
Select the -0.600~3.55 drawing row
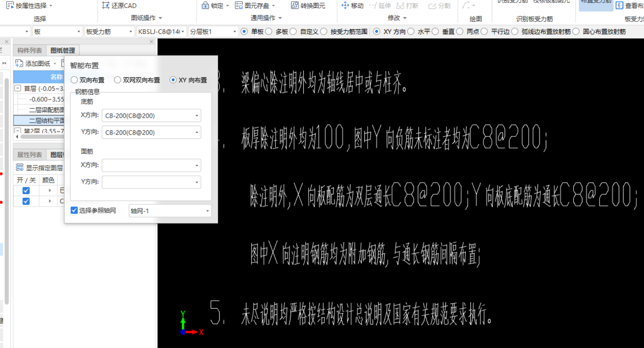point(39,99)
